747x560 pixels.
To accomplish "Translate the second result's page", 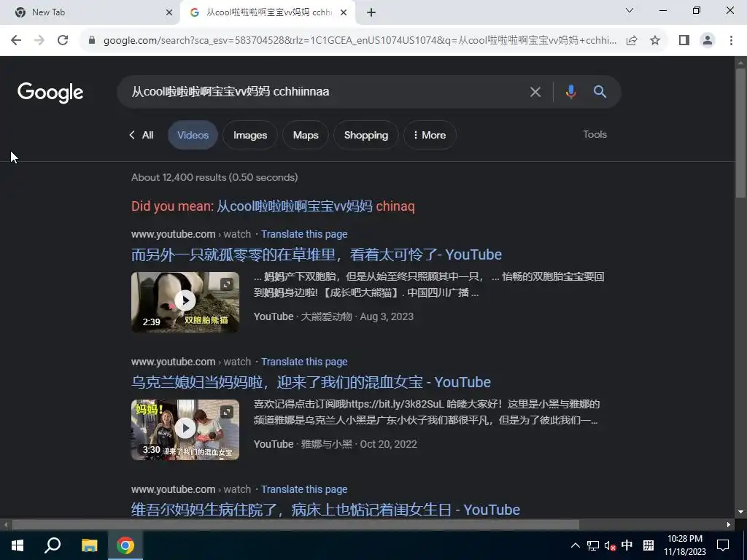I will coord(304,362).
